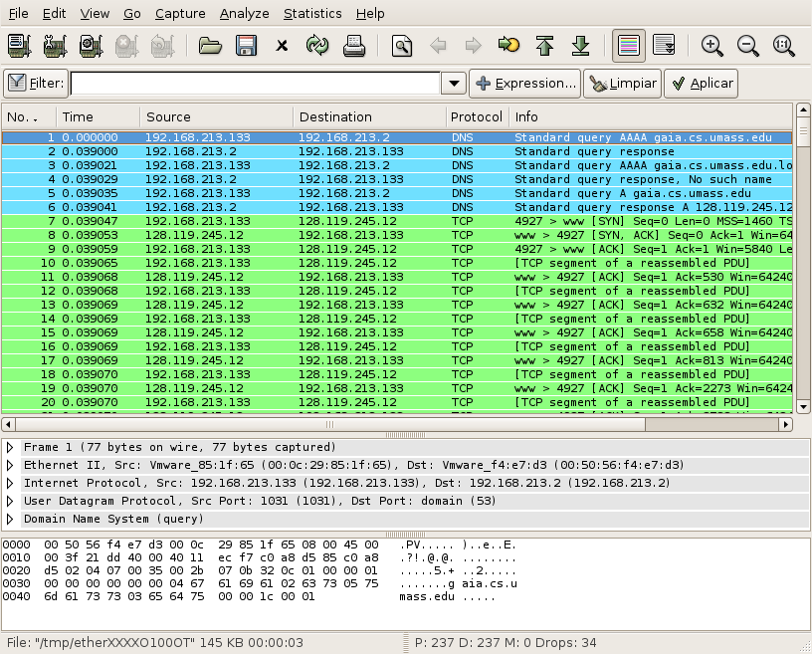Image resolution: width=812 pixels, height=654 pixels.
Task: Click packet list scroll up arrow
Action: coord(803,109)
